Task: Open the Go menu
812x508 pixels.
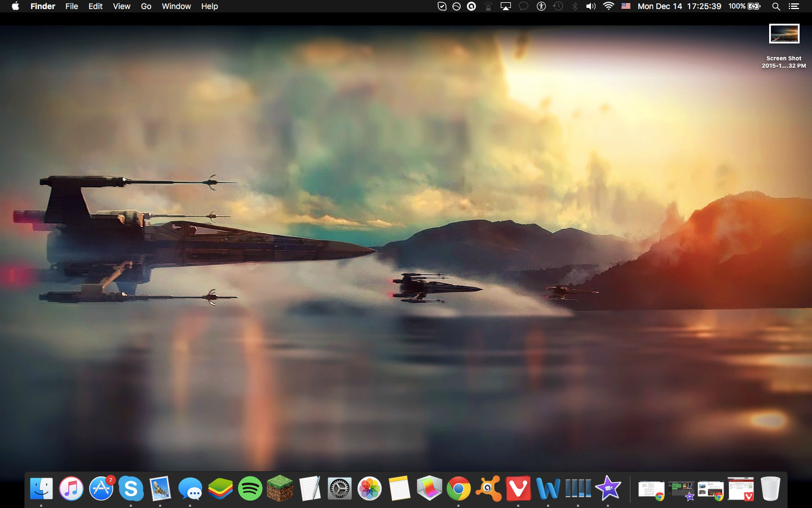Action: (x=146, y=6)
